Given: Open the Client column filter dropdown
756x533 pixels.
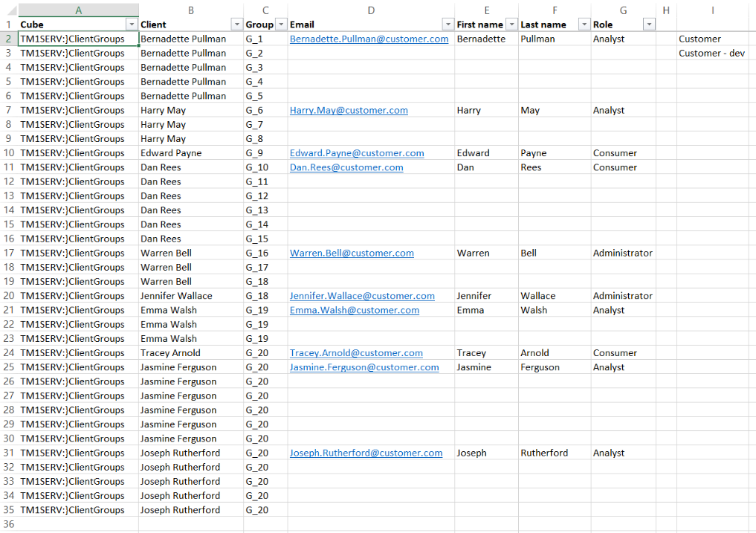Looking at the screenshot, I should pyautogui.click(x=236, y=25).
